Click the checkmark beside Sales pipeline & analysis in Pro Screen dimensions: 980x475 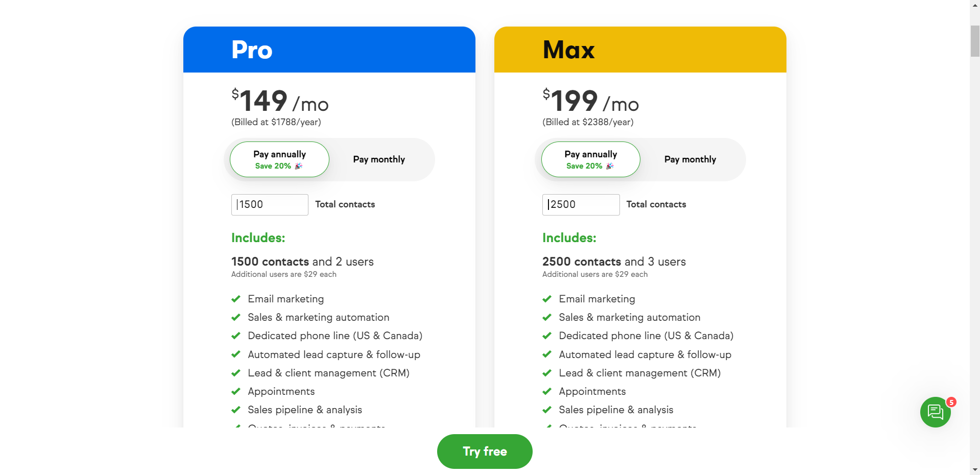coord(236,410)
